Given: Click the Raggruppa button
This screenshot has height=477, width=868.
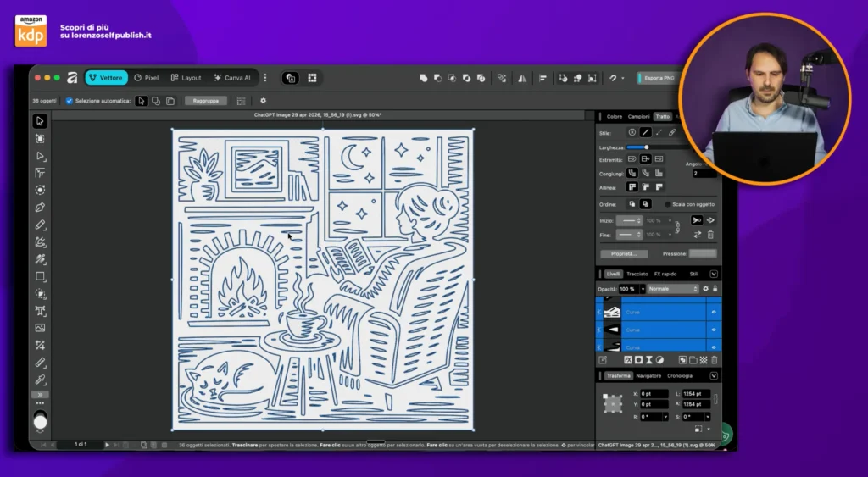Looking at the screenshot, I should [x=206, y=101].
